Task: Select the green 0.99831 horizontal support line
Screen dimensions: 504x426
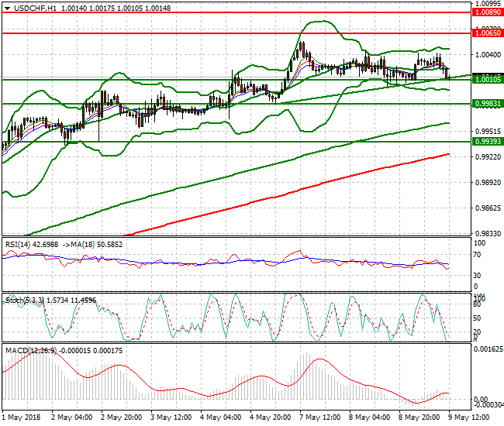Action: pyautogui.click(x=237, y=104)
